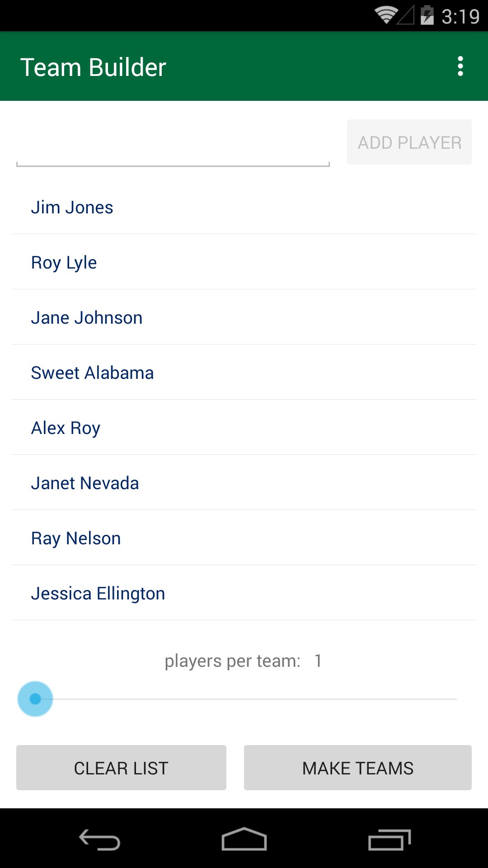The image size is (488, 868).
Task: Select Jane Johnson from the list
Action: [x=87, y=318]
